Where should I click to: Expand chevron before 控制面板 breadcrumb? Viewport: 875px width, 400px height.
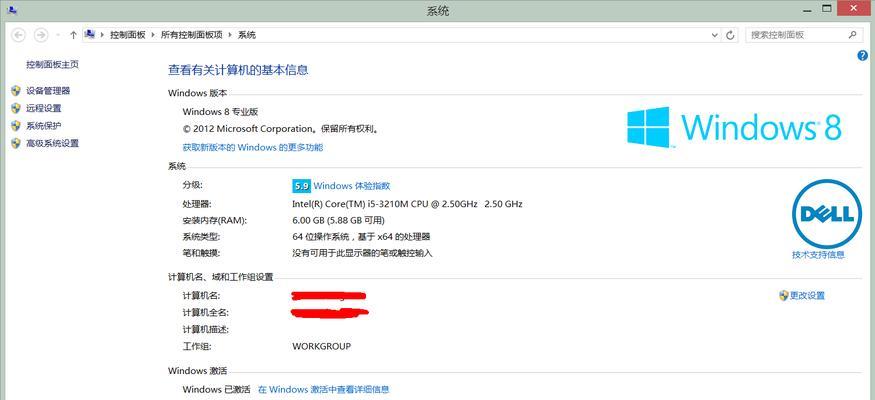(102, 35)
